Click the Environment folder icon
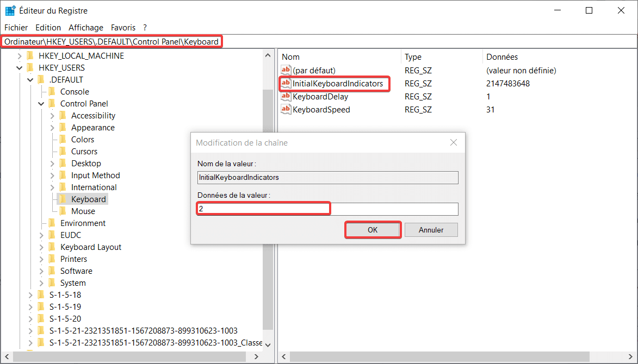 (x=52, y=223)
